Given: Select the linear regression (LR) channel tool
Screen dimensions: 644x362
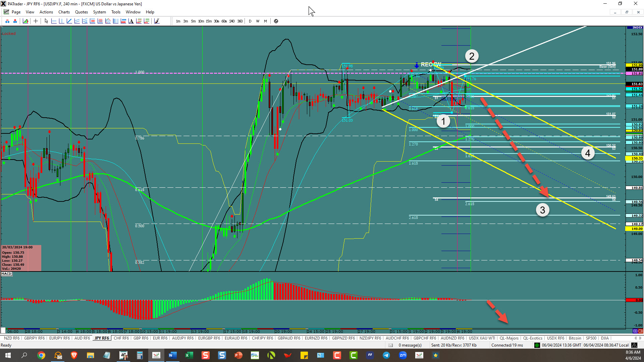Looking at the screenshot, I should [x=85, y=21].
